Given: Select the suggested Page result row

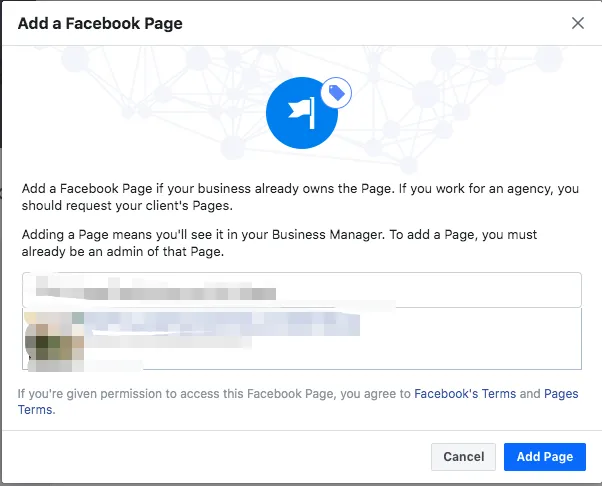Looking at the screenshot, I should 302,339.
